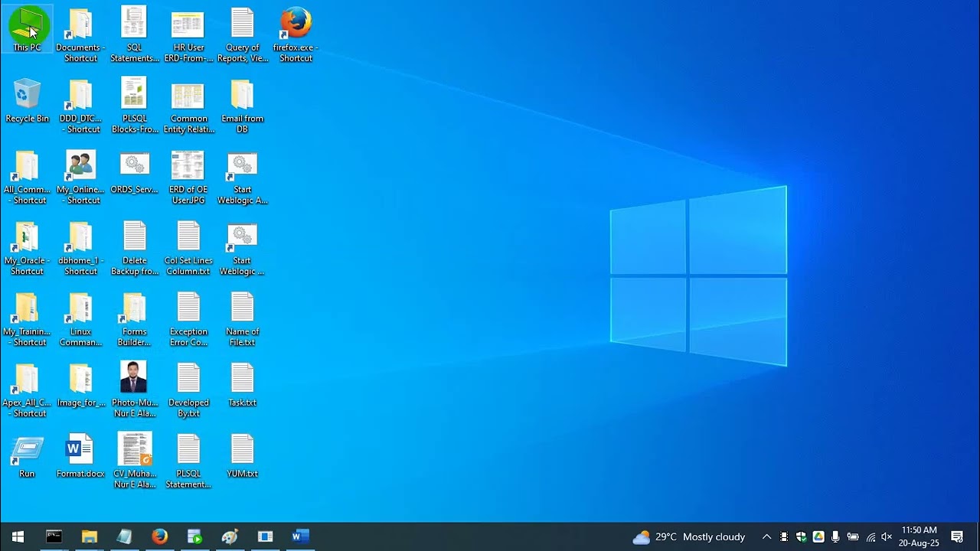Select the Email from DB folder

[243, 106]
